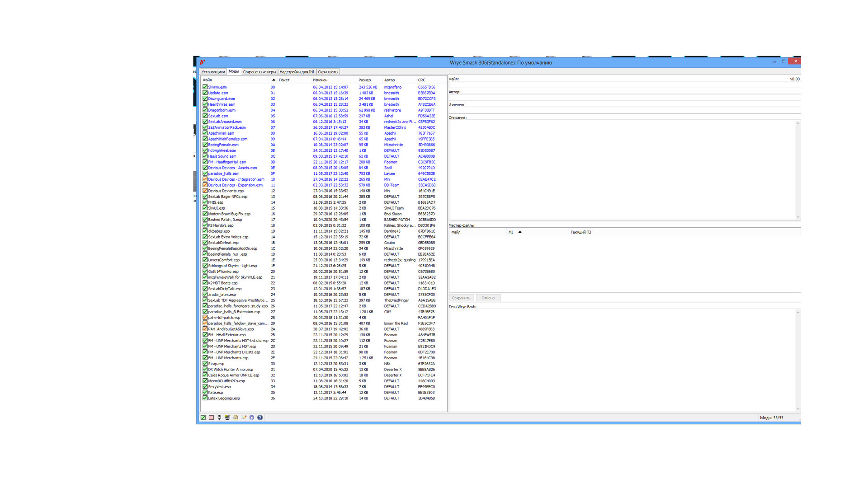Image resolution: width=868 pixels, height=488 pixels.
Task: Click the Автор input field
Action: 624,98
